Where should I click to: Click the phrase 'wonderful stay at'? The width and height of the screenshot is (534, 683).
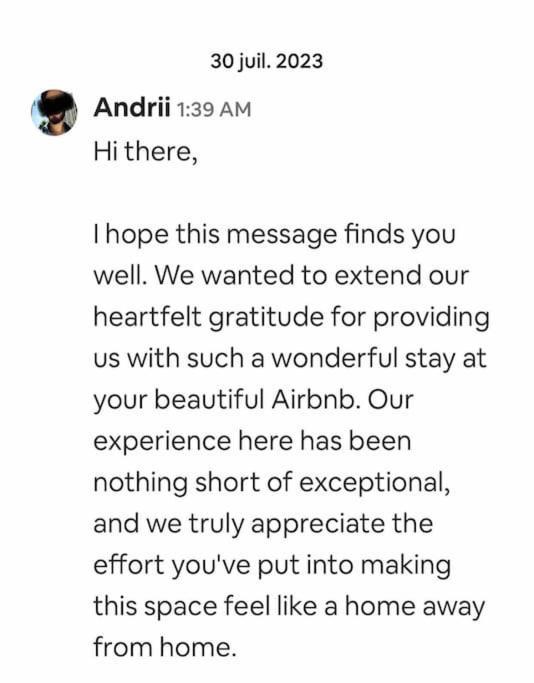pos(378,359)
